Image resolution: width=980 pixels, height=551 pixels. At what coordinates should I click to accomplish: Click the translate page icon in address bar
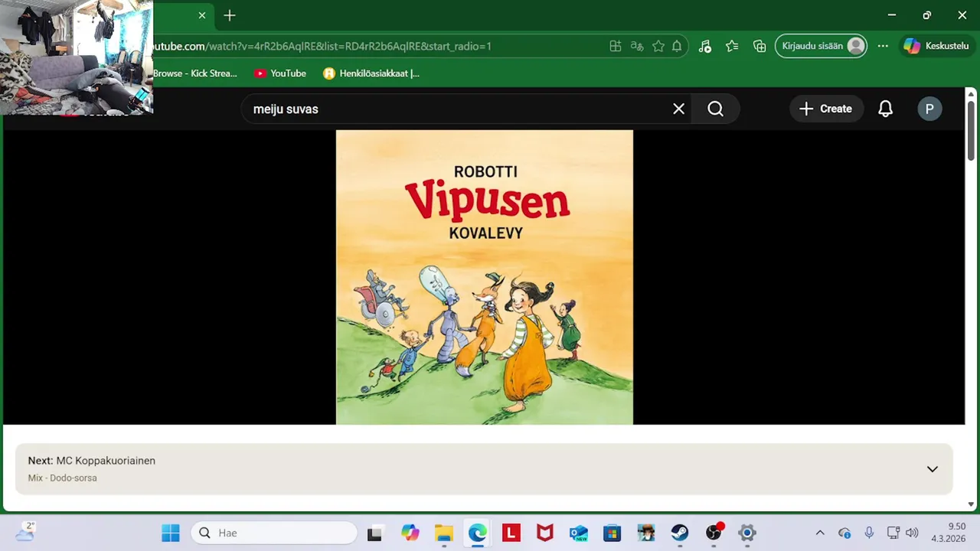637,46
